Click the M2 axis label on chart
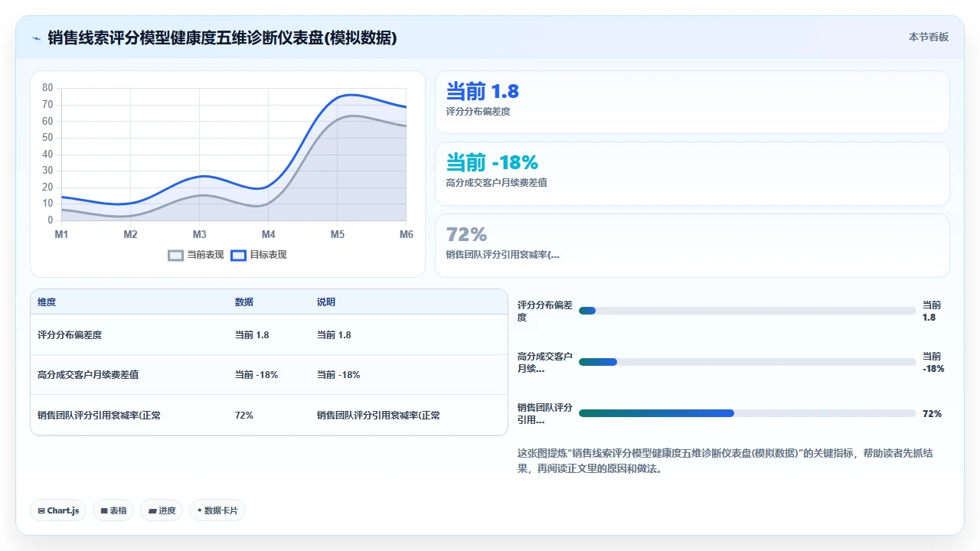 [x=130, y=234]
